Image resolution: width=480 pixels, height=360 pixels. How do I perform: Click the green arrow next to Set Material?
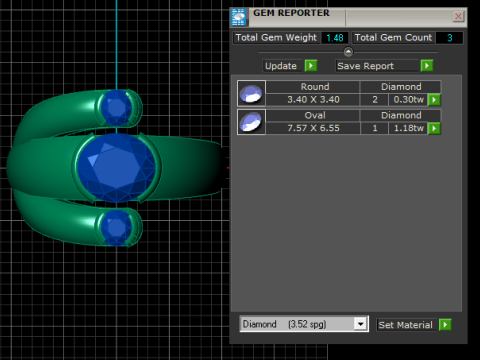click(x=445, y=324)
